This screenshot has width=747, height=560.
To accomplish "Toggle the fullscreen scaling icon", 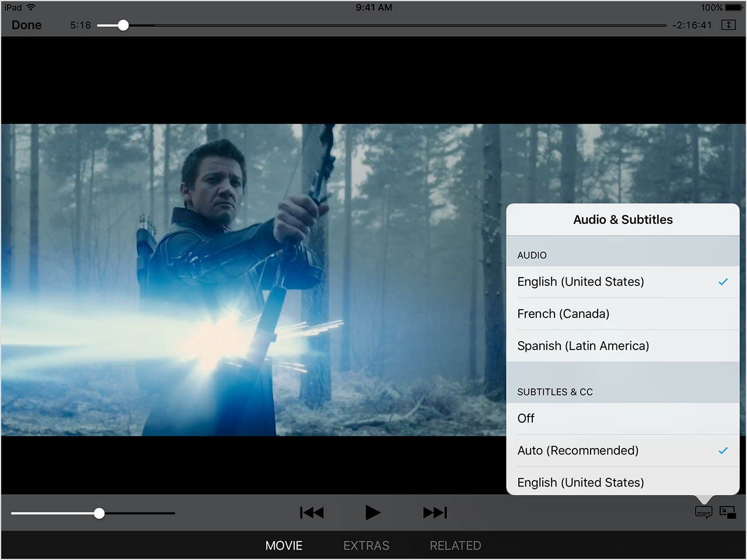I will 728,24.
